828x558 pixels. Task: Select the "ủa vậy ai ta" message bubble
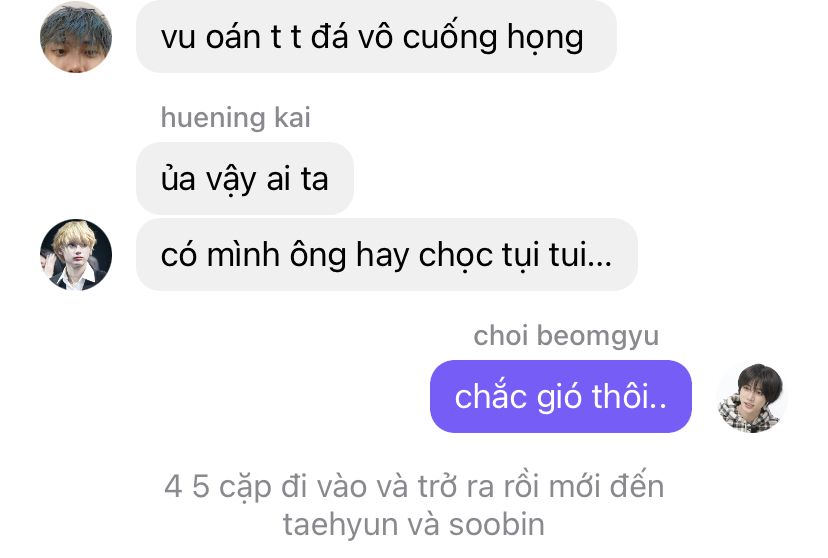click(245, 178)
